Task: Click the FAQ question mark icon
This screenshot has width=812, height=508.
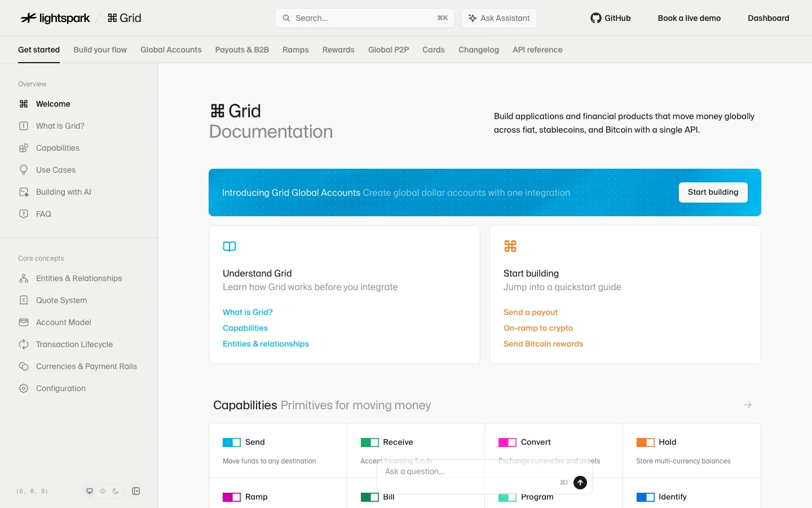Action: tap(24, 214)
